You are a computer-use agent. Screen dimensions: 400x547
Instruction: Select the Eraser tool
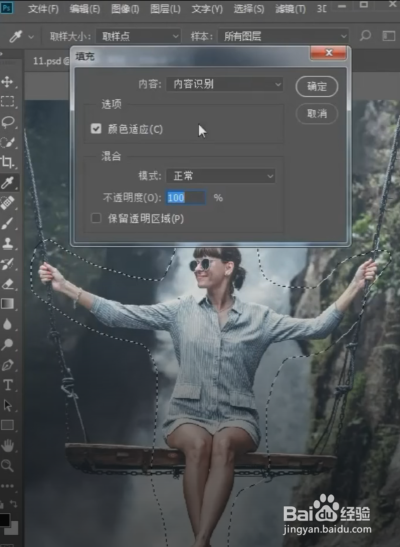pyautogui.click(x=7, y=284)
